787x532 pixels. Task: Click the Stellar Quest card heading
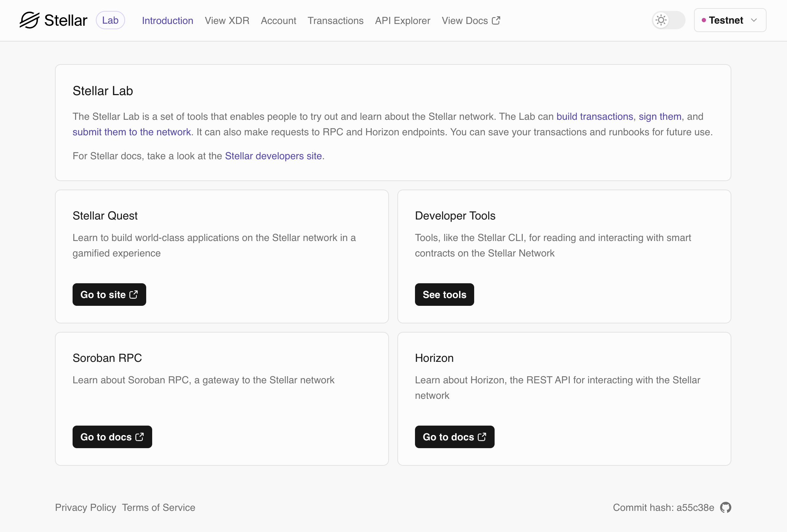(x=105, y=216)
